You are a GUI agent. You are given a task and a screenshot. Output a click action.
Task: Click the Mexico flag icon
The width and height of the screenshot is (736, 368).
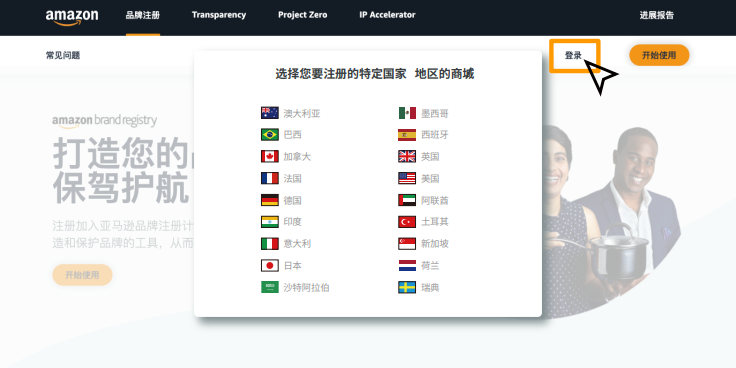(407, 113)
